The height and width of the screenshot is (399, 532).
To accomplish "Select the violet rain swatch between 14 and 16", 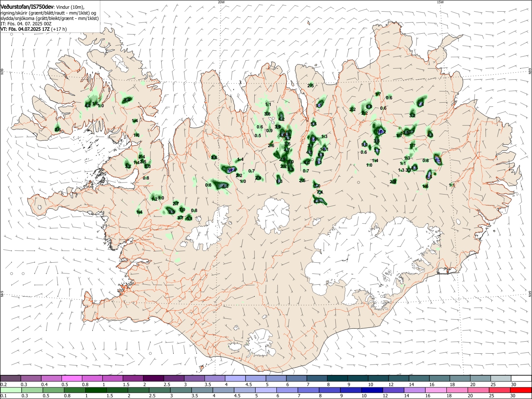I will (416, 390).
